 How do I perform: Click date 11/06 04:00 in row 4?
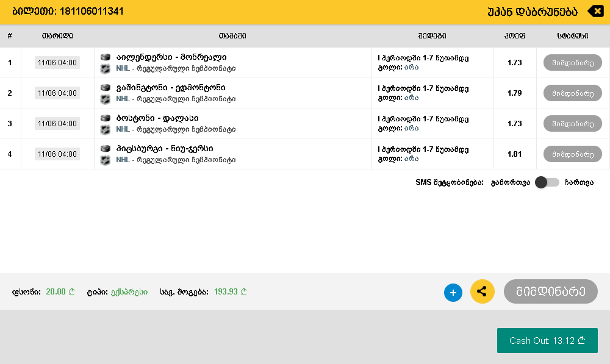coord(57,154)
